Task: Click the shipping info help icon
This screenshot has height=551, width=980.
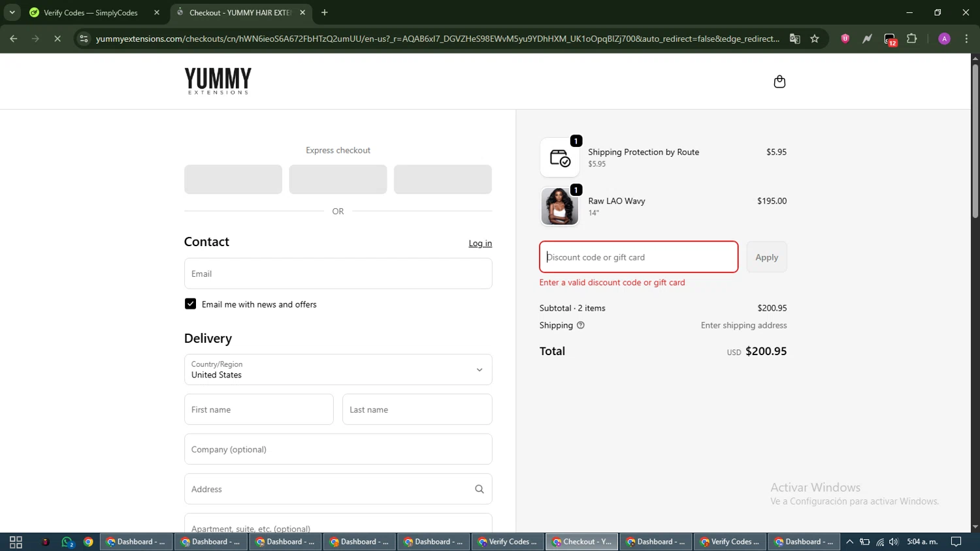Action: pyautogui.click(x=580, y=325)
